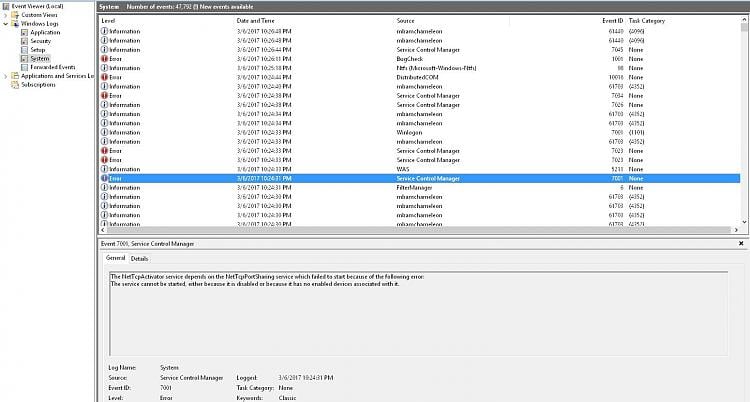Click the Information icon on Ntfs row
The height and width of the screenshot is (402, 750).
point(104,68)
